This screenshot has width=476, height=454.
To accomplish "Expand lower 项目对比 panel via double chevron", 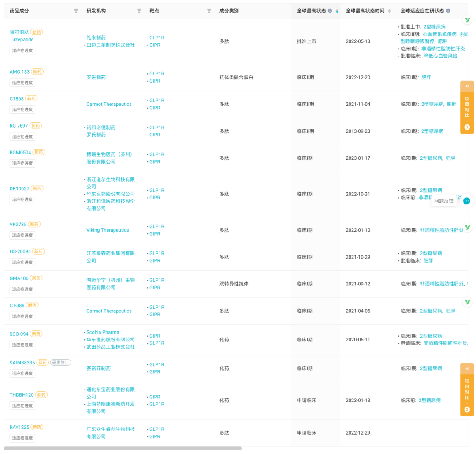I will 467,368.
